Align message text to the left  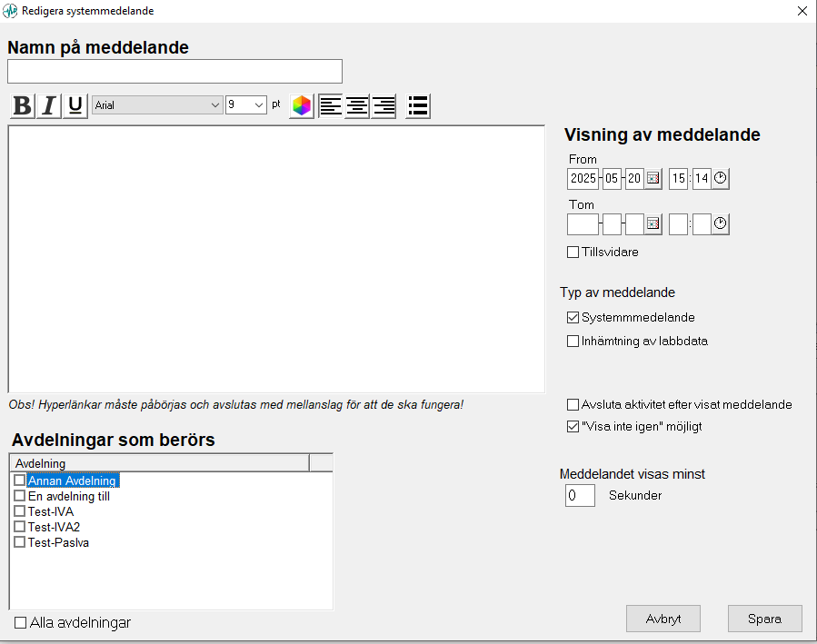click(x=331, y=106)
